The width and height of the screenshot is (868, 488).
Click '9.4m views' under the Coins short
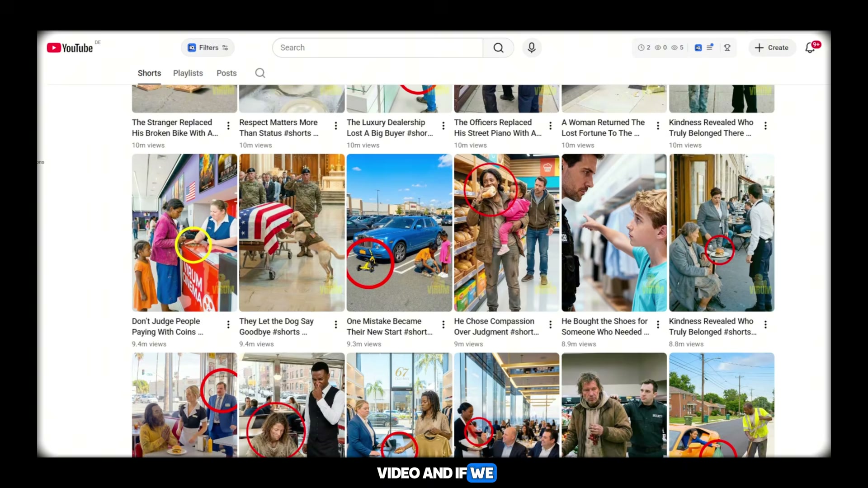(149, 344)
